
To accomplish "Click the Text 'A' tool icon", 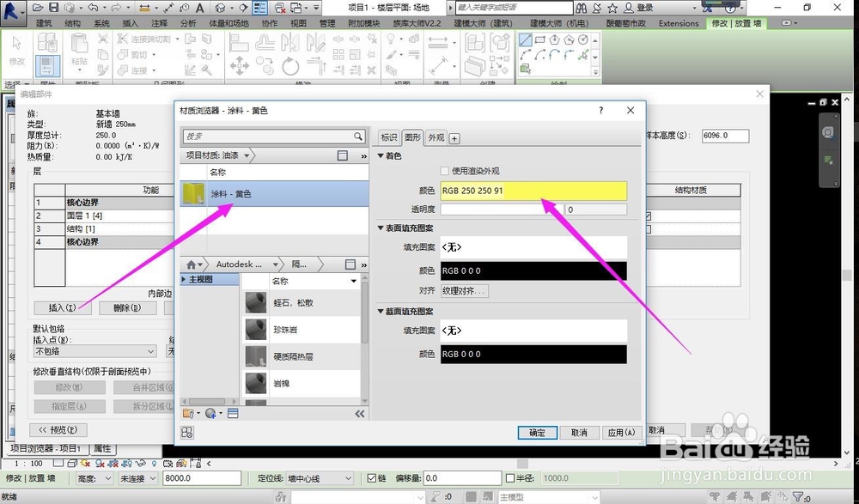I will coord(200,8).
